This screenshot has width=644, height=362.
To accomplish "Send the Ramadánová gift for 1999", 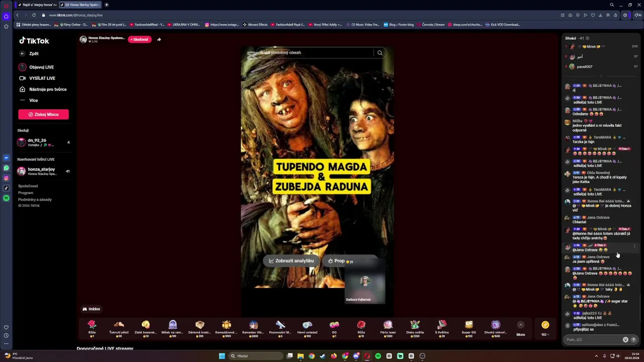I will click(x=226, y=328).
